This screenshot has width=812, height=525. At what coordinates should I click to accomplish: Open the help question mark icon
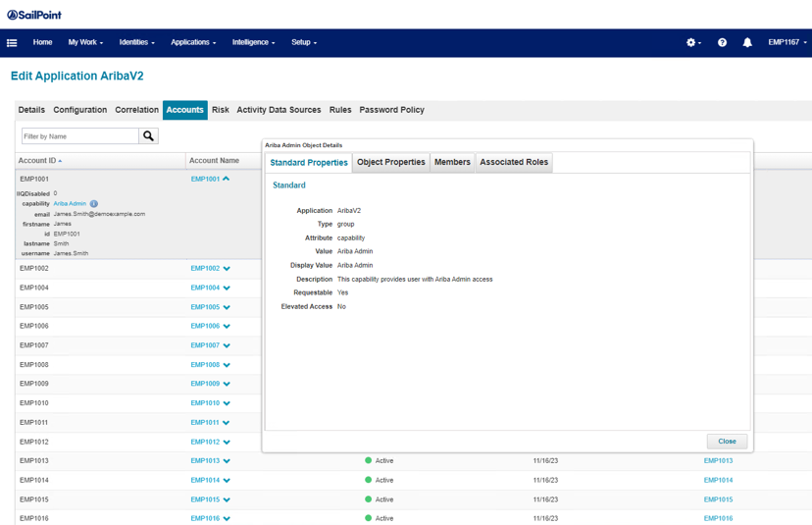(x=722, y=42)
